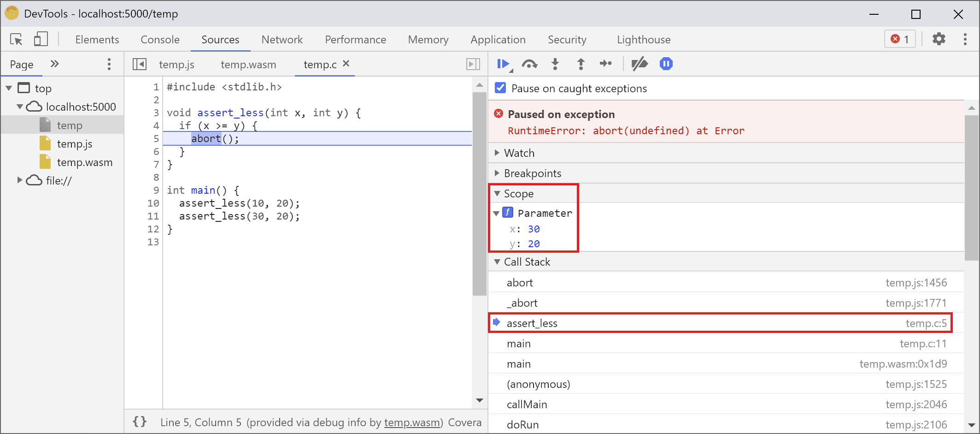Select the Step into next function call icon
This screenshot has width=980, height=434.
click(555, 64)
